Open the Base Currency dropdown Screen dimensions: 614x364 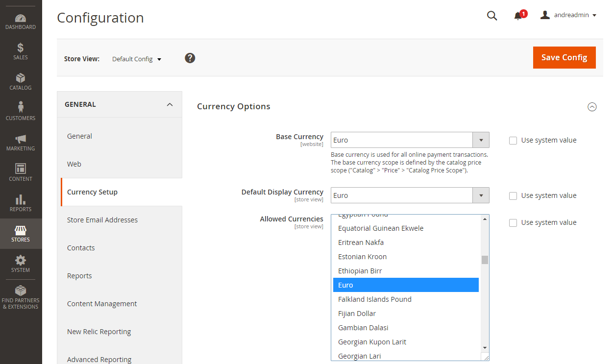410,140
